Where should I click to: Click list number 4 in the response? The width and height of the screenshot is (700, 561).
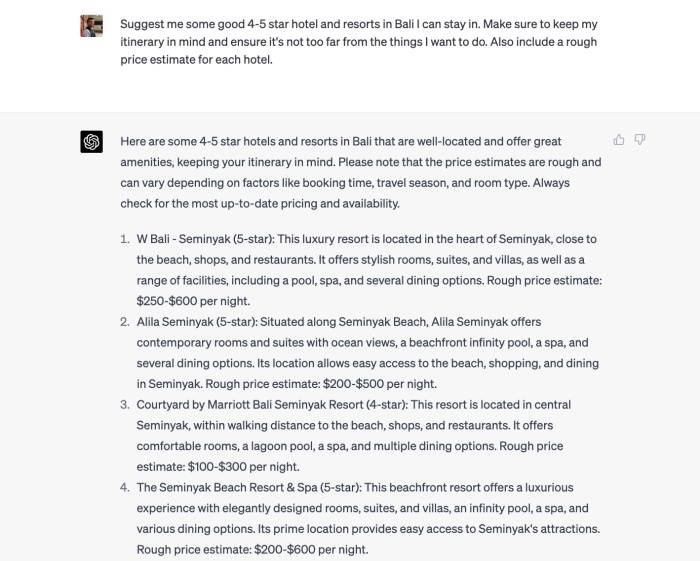pos(125,487)
